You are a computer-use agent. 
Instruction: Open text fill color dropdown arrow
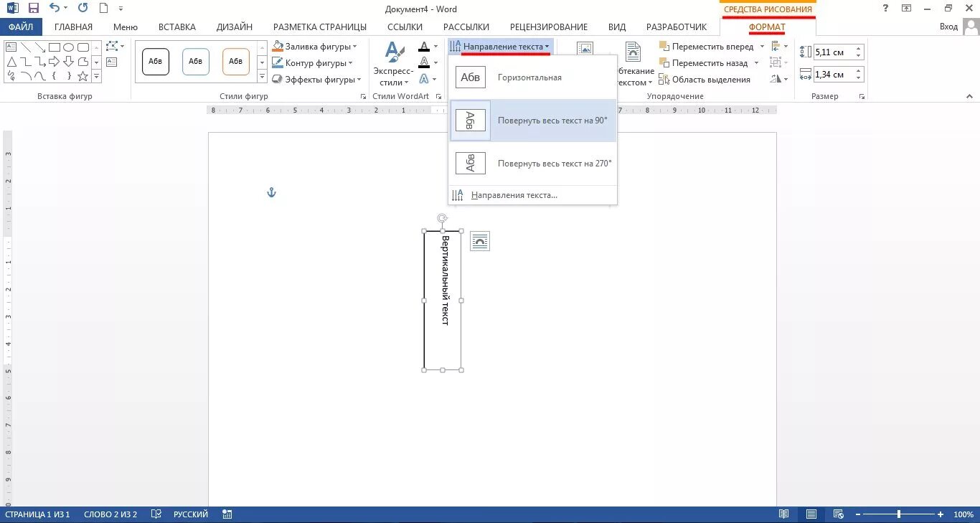point(436,47)
